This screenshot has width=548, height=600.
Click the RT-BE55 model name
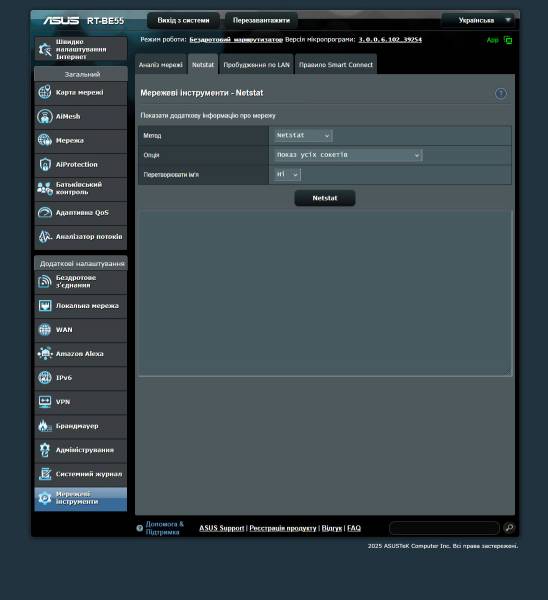tap(106, 21)
